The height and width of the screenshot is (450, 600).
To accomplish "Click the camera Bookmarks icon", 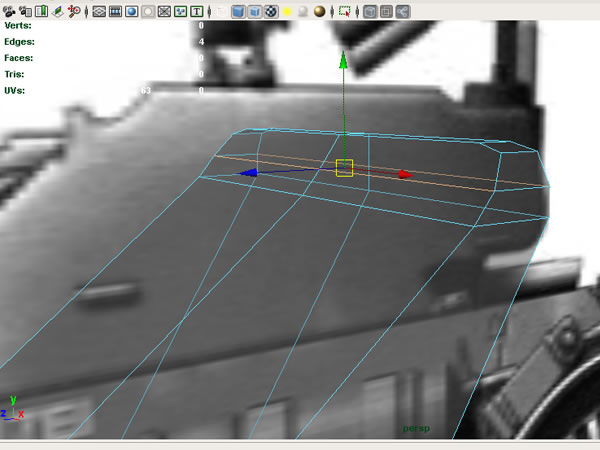I will 41,11.
